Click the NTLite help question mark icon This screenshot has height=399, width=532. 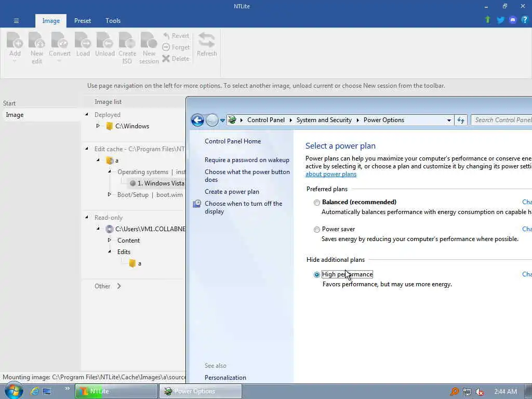525,20
